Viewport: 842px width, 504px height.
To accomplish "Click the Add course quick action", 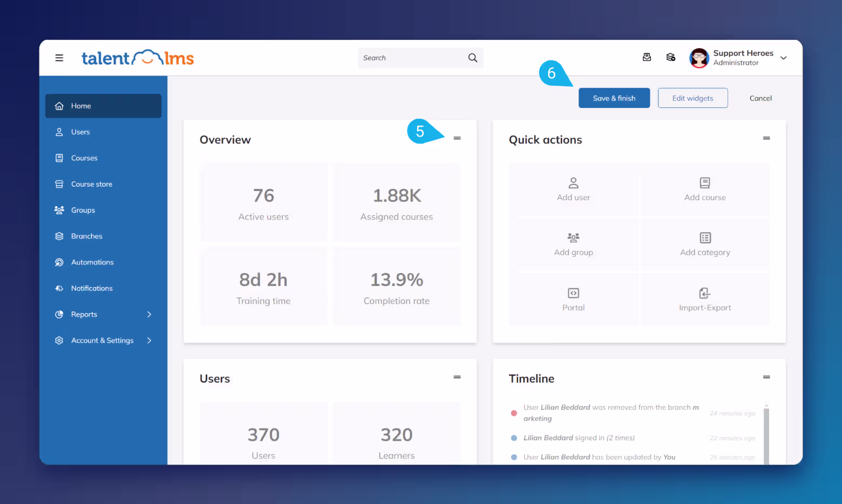I will (x=705, y=189).
